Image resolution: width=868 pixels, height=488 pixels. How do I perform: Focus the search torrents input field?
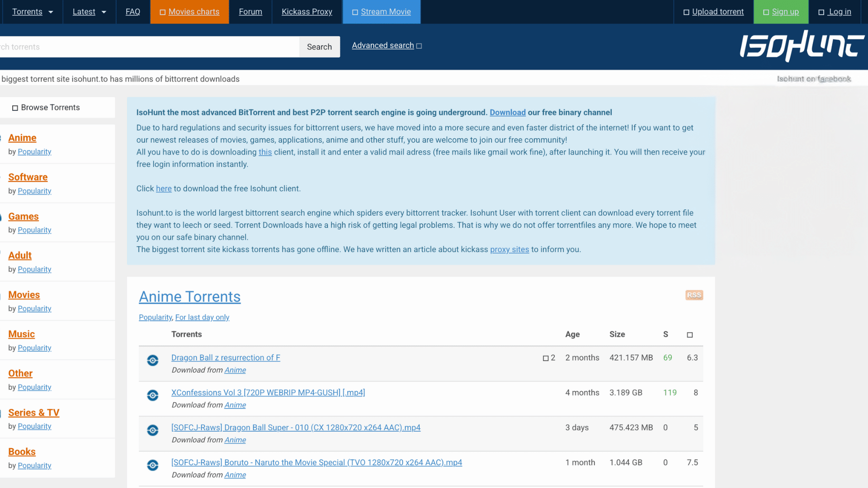click(x=150, y=47)
